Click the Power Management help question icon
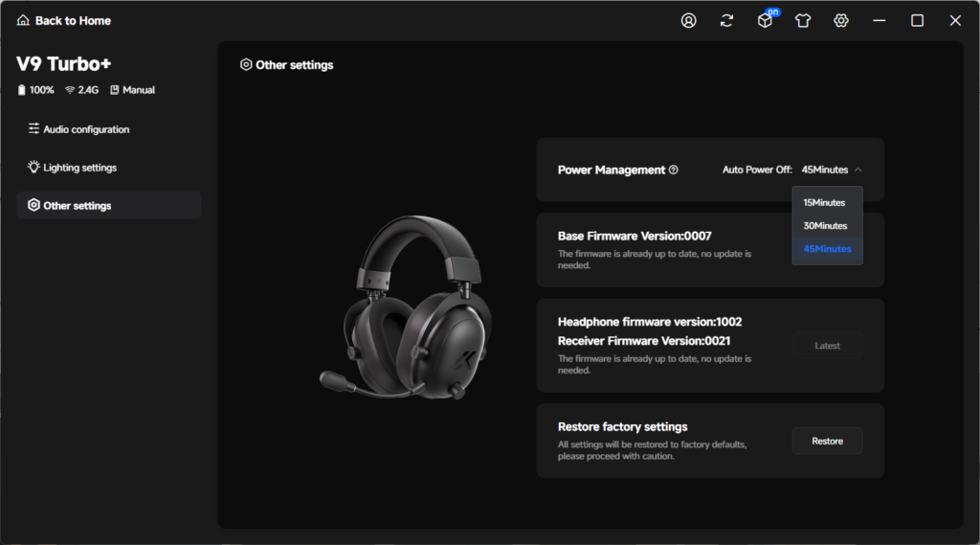Screen dimensions: 980x545 pyautogui.click(x=673, y=170)
